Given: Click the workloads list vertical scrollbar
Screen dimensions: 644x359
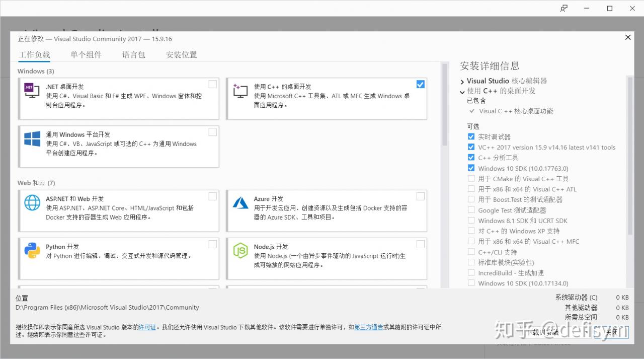Looking at the screenshot, I should (x=444, y=105).
